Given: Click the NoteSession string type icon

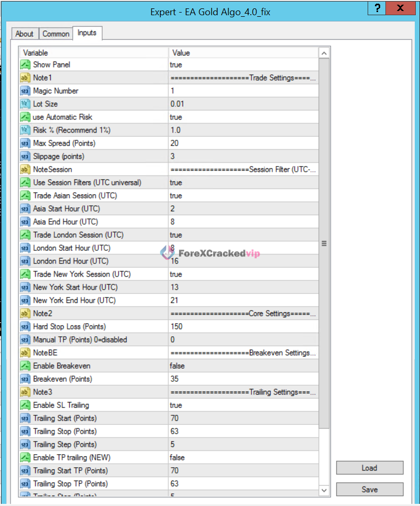Looking at the screenshot, I should pyautogui.click(x=25, y=169).
